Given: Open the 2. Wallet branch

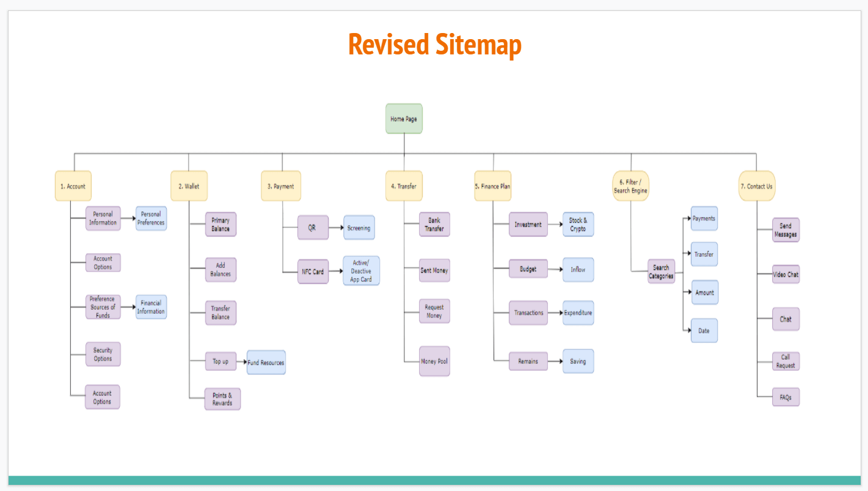Looking at the screenshot, I should tap(189, 186).
